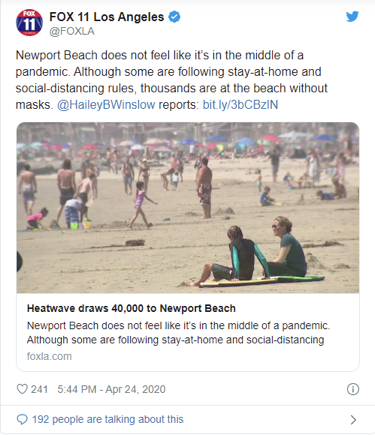Screen dimensions: 375x435
Task: Open headline Heatwave draws 40,000 to Newport Beach
Action: tap(131, 308)
